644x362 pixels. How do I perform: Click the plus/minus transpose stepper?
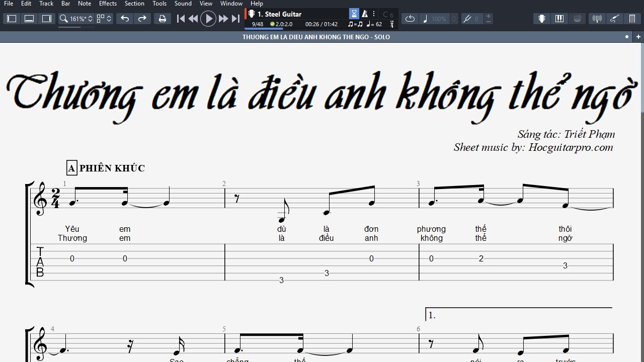pyautogui.click(x=489, y=19)
